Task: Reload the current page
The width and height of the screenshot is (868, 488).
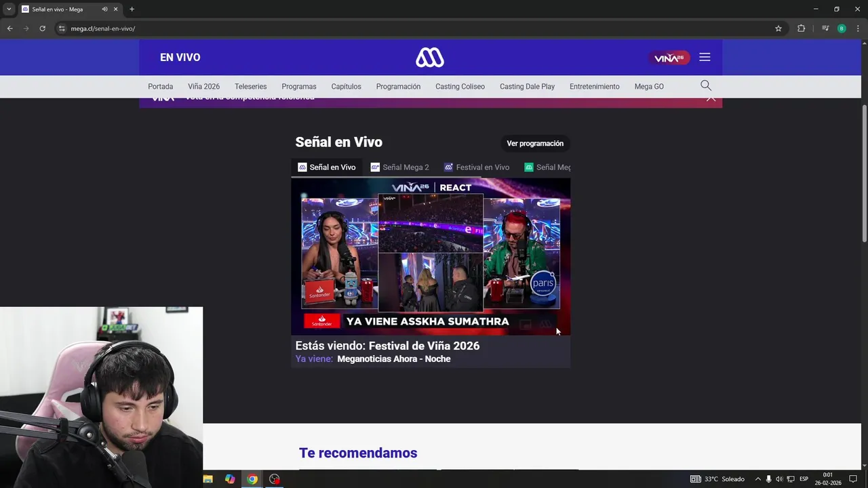Action: (x=42, y=28)
